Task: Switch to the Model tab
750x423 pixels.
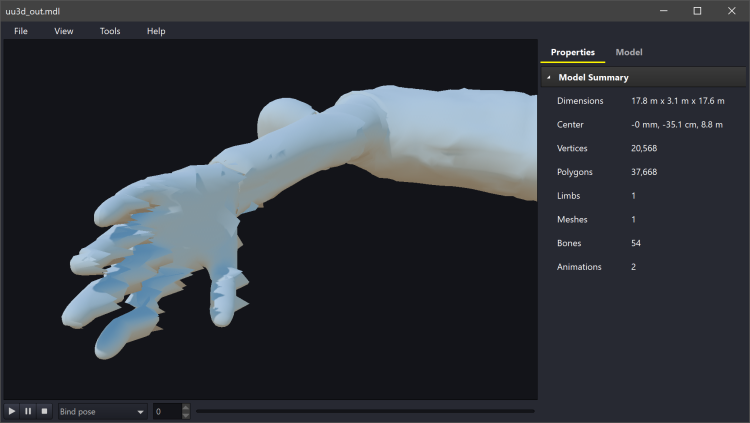Action: (x=629, y=52)
